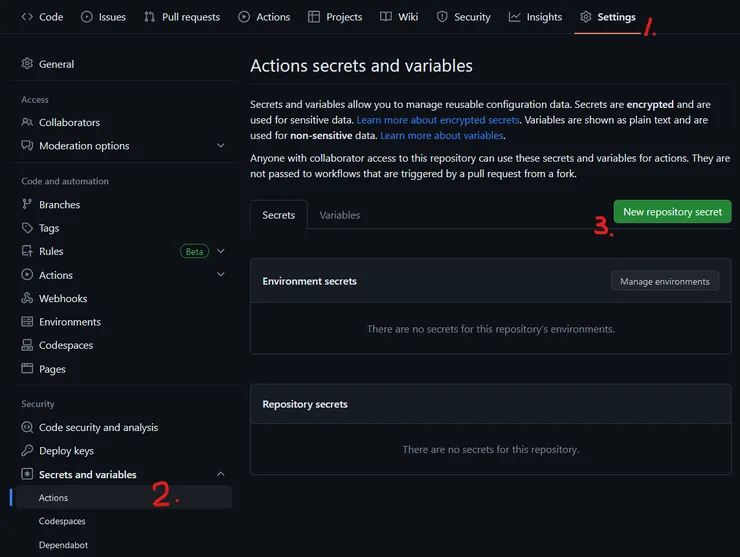The width and height of the screenshot is (740, 557).
Task: Expand the Rules section chevron
Action: (x=221, y=251)
